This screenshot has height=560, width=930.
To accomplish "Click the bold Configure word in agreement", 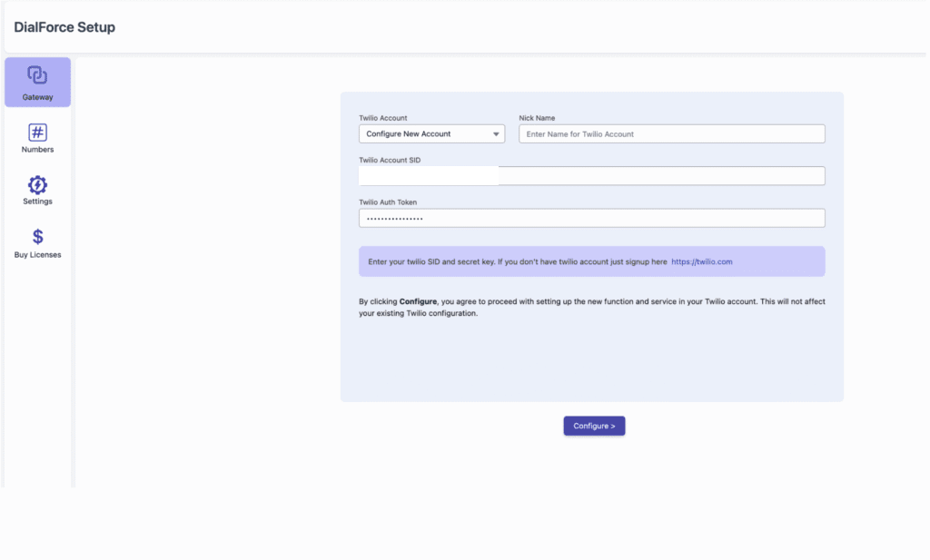I will pyautogui.click(x=418, y=301).
